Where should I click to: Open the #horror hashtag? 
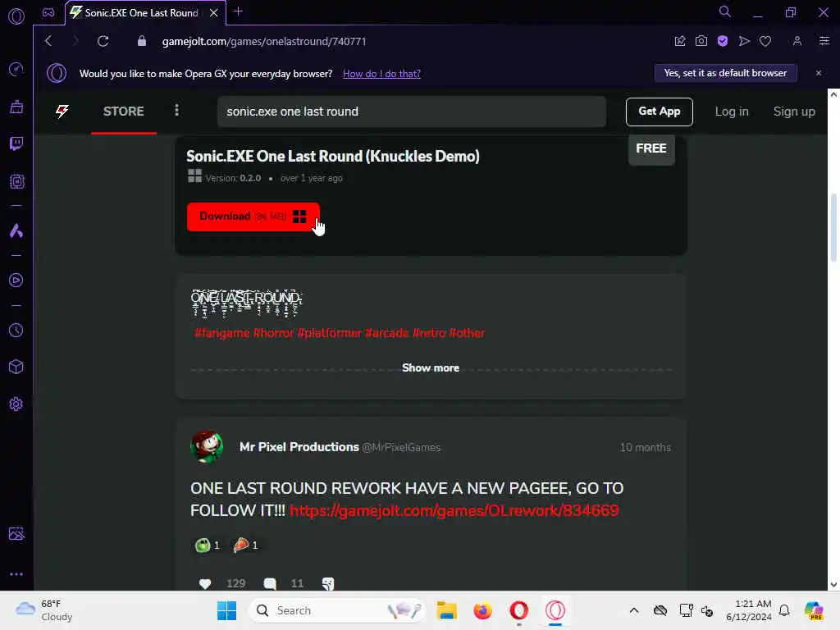coord(273,333)
